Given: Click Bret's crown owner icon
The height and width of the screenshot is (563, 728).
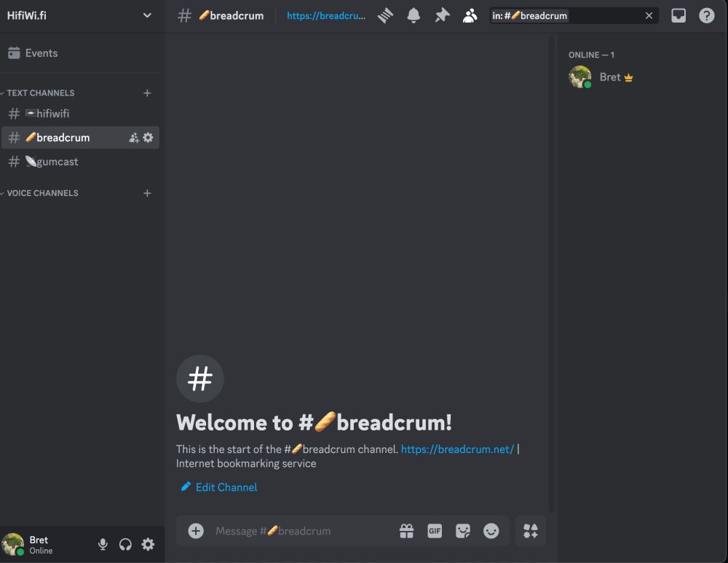Looking at the screenshot, I should [x=628, y=78].
